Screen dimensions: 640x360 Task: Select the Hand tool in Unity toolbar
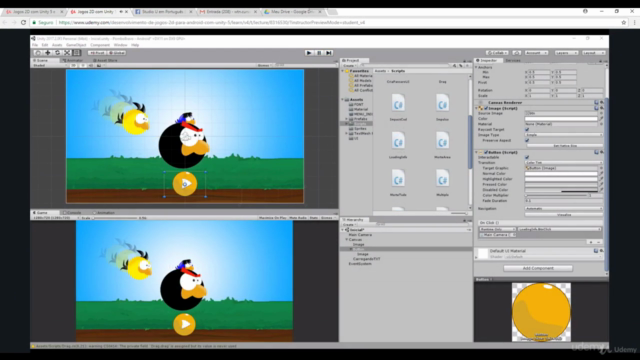[38, 53]
